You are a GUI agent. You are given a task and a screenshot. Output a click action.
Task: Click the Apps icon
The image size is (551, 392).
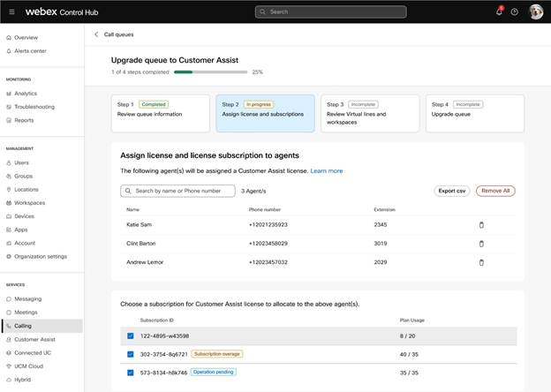pyautogui.click(x=9, y=230)
